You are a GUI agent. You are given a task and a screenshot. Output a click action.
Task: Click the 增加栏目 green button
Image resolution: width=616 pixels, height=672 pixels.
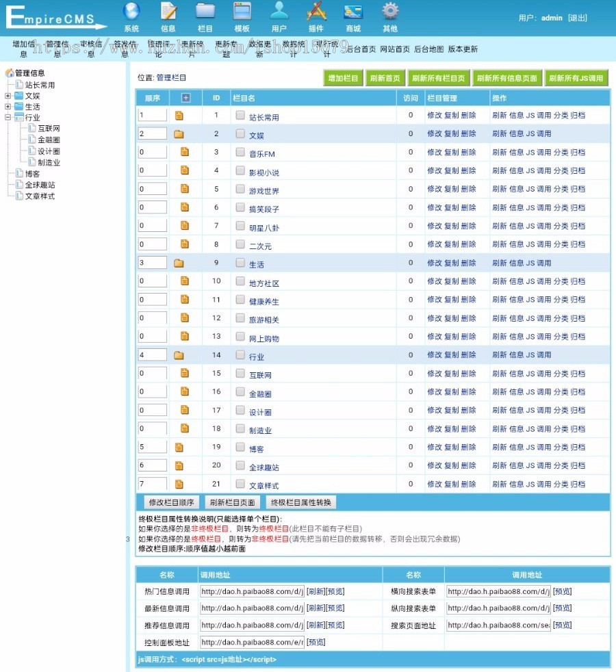[x=343, y=78]
